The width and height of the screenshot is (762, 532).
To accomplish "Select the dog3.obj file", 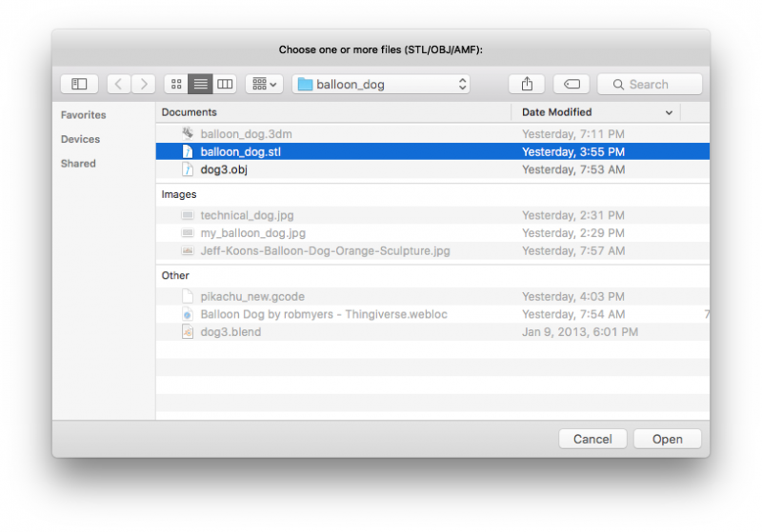I will click(x=224, y=169).
